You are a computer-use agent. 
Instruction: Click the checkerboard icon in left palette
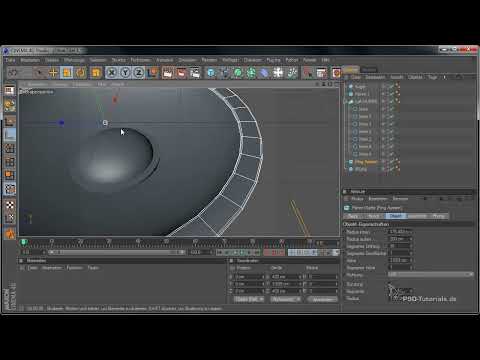pos(10,205)
